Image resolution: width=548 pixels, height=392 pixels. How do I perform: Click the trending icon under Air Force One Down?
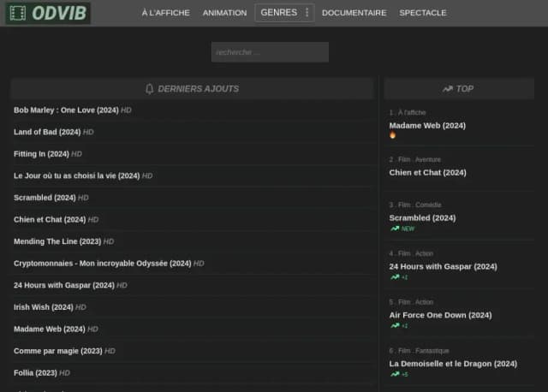pos(395,325)
